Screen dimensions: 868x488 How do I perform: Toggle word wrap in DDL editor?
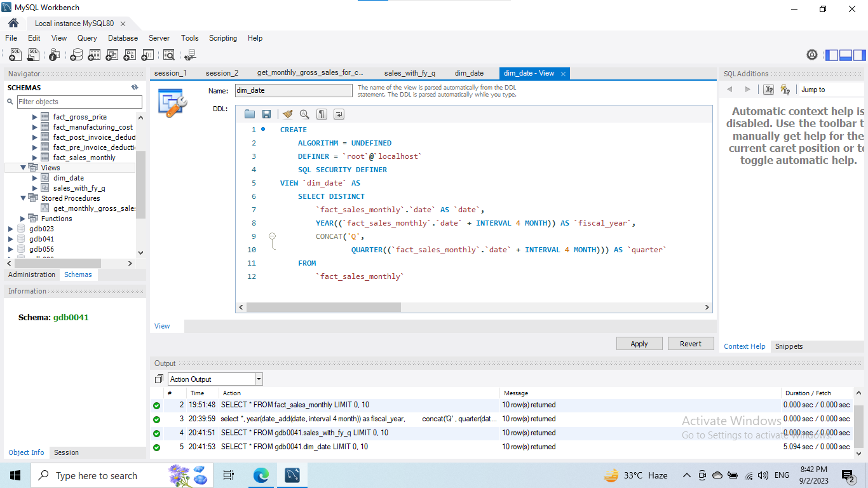[339, 114]
